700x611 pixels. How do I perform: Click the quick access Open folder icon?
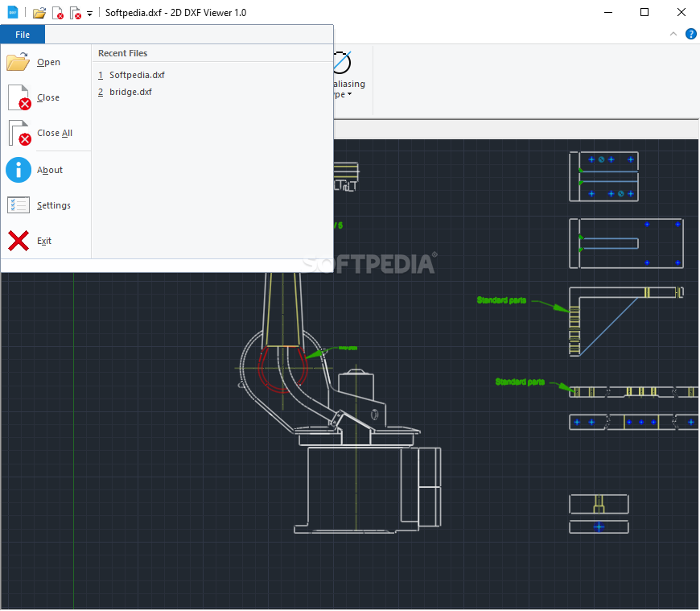tap(39, 13)
